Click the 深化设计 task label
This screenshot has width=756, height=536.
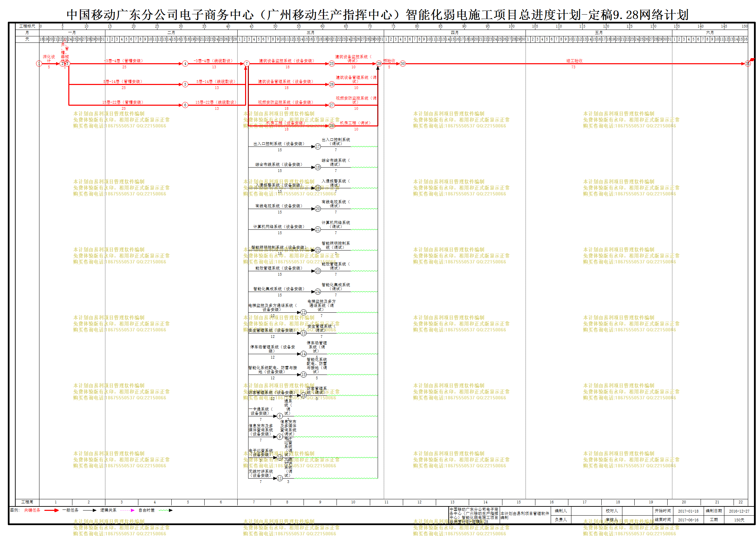click(x=49, y=59)
